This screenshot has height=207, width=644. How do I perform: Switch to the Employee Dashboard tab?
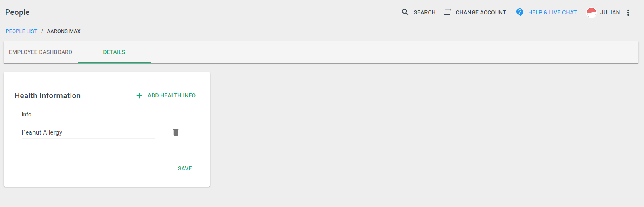click(x=40, y=52)
